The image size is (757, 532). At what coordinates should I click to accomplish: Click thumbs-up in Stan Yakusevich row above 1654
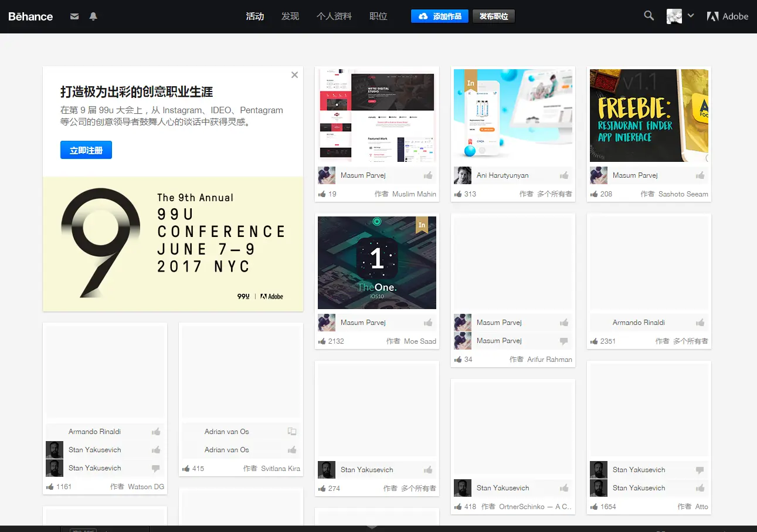(700, 488)
